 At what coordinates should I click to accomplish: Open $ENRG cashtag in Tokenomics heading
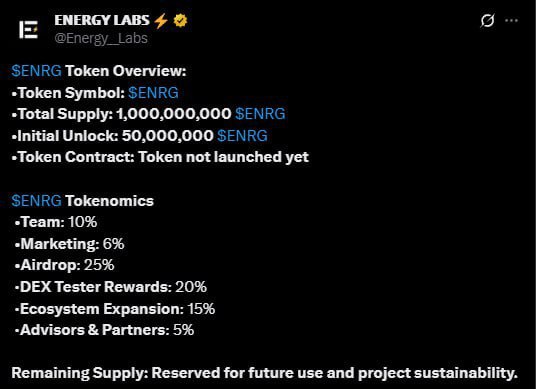pos(37,201)
